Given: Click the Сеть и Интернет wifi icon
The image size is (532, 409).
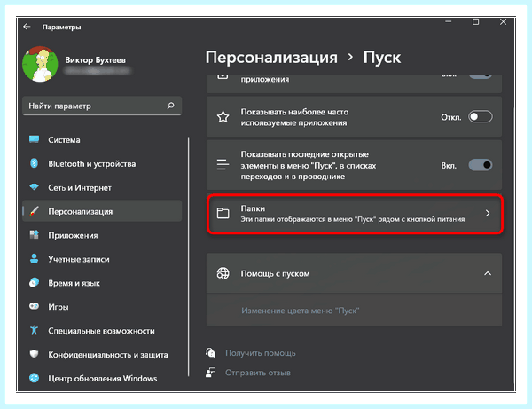Looking at the screenshot, I should [x=34, y=187].
